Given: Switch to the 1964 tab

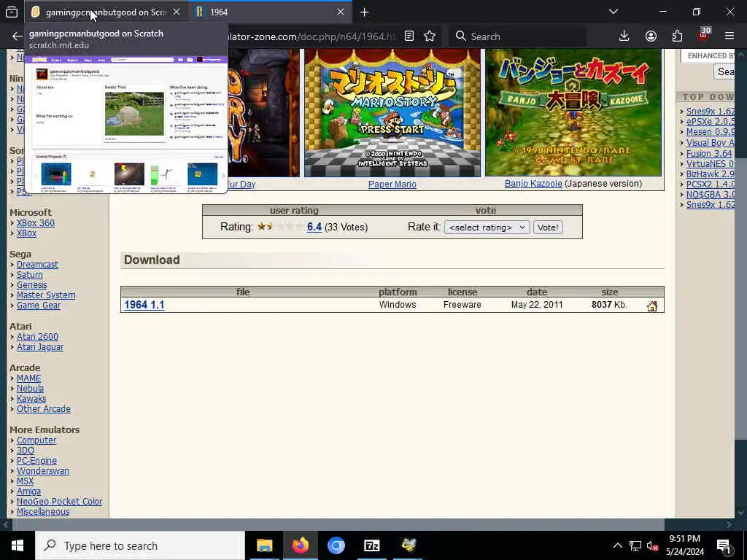Looking at the screenshot, I should (x=270, y=12).
